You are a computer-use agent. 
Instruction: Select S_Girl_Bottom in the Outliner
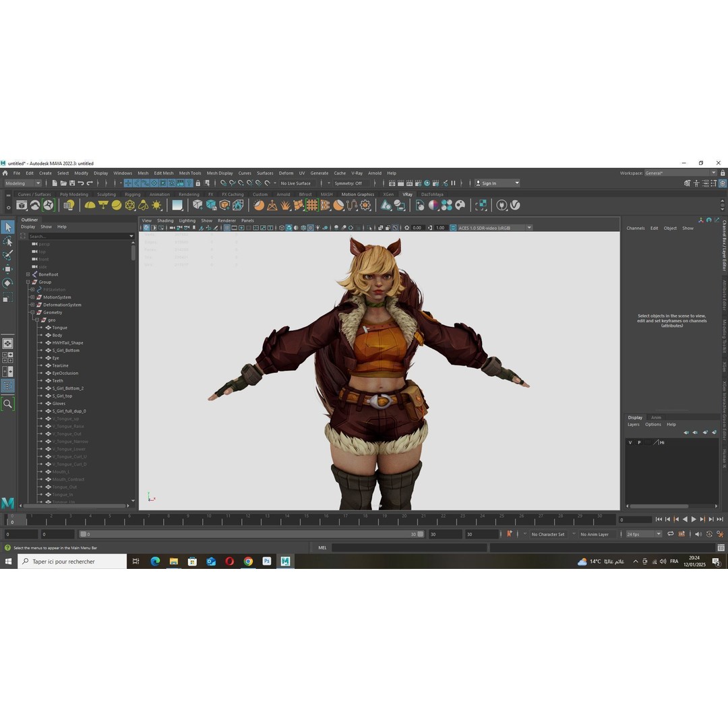(65, 351)
